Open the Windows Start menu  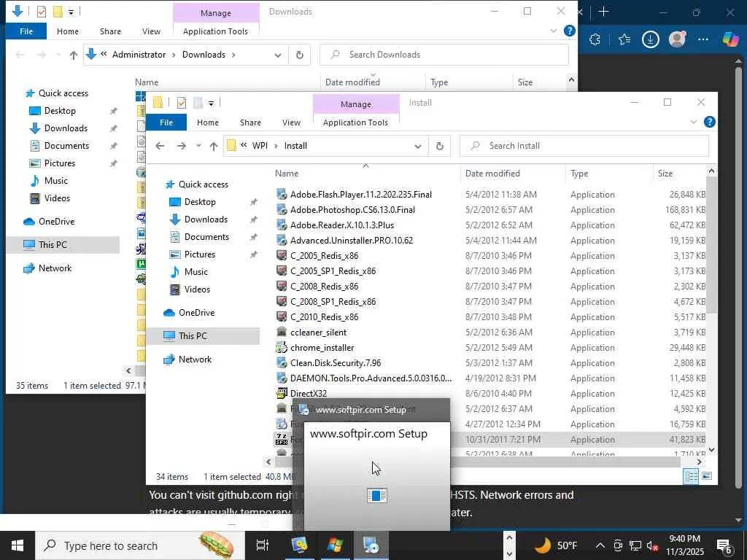(x=18, y=545)
